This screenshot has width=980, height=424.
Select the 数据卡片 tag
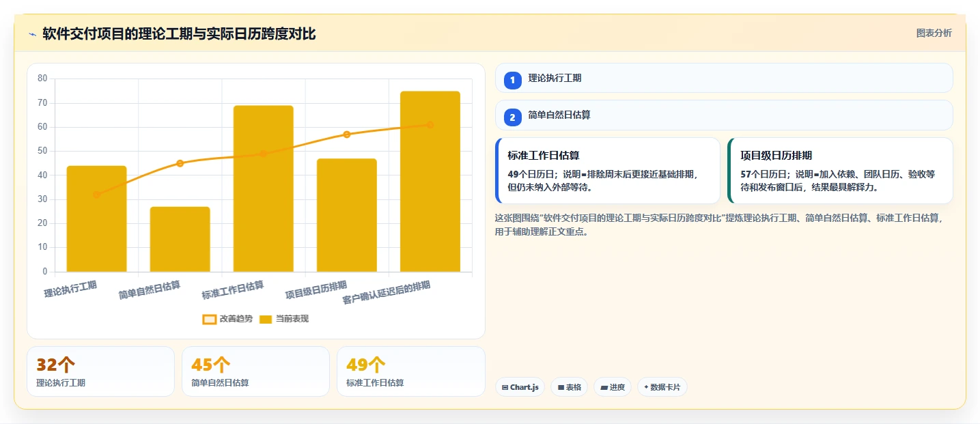(x=662, y=387)
